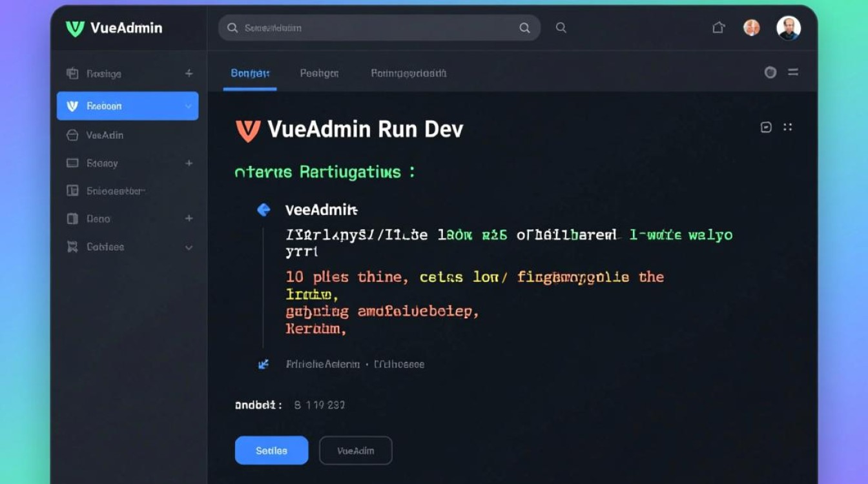The height and width of the screenshot is (484, 868).
Task: Click the gray footer text beside the blue arrow
Action: pyautogui.click(x=355, y=365)
